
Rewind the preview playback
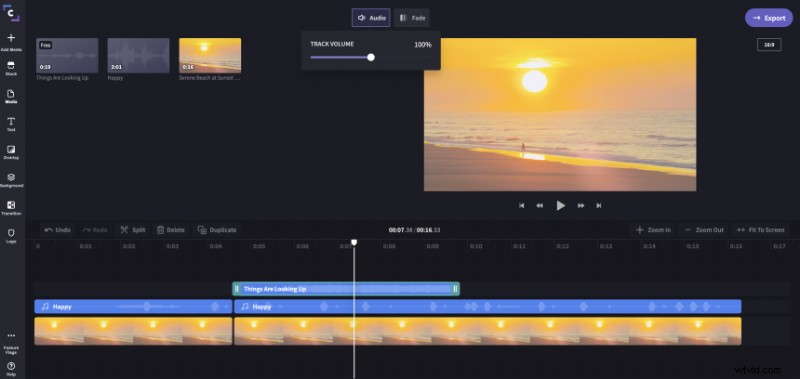click(539, 206)
